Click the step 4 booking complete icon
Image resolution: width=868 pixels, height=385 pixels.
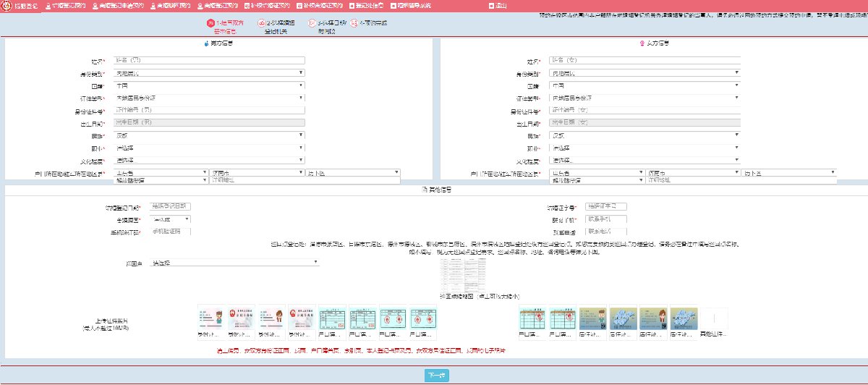354,23
